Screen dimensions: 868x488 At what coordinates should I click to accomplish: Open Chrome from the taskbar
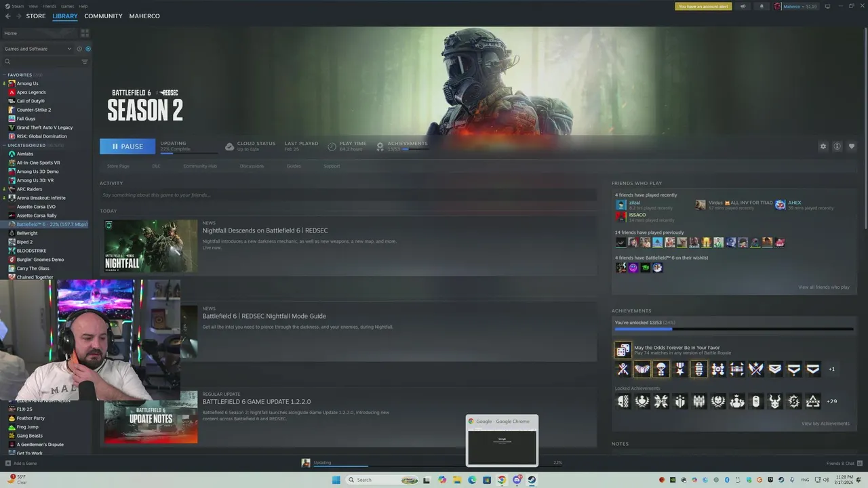(502, 480)
